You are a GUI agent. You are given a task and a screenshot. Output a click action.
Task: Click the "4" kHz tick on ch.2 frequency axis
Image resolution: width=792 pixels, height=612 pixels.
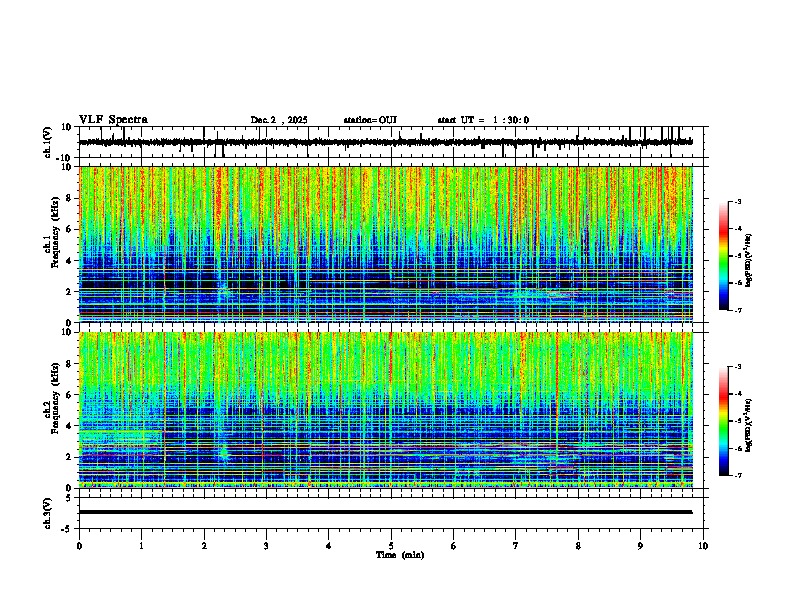(71, 426)
